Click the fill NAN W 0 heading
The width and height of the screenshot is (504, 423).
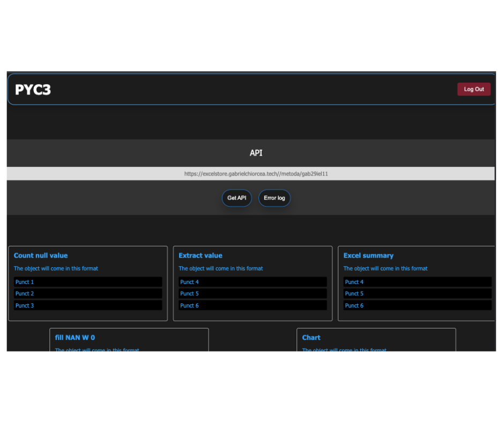pos(75,338)
